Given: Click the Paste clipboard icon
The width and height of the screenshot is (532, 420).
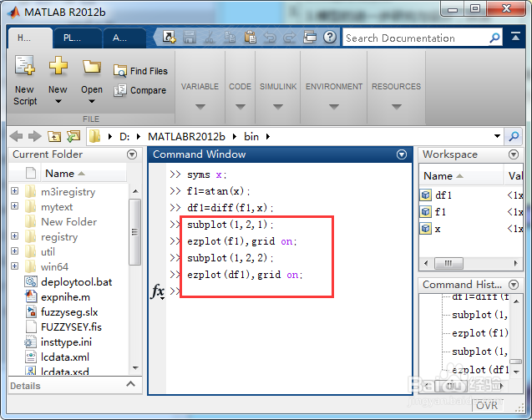Looking at the screenshot, I should [250, 37].
